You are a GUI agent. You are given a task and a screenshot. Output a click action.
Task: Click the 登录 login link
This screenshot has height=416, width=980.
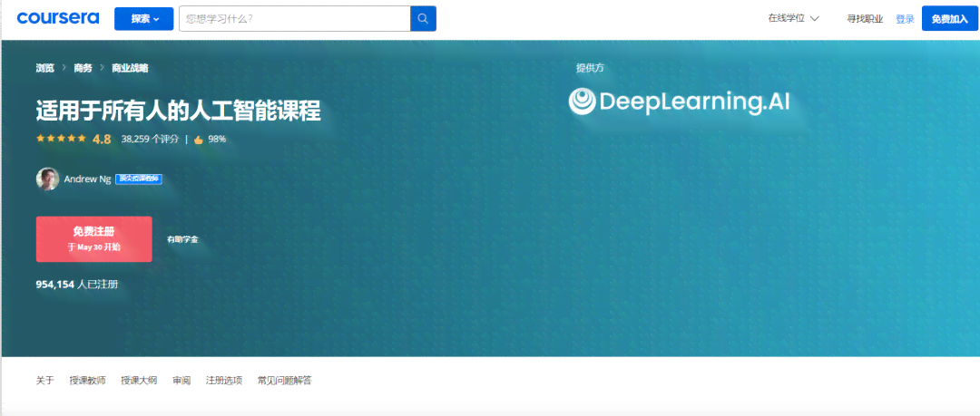tap(905, 19)
